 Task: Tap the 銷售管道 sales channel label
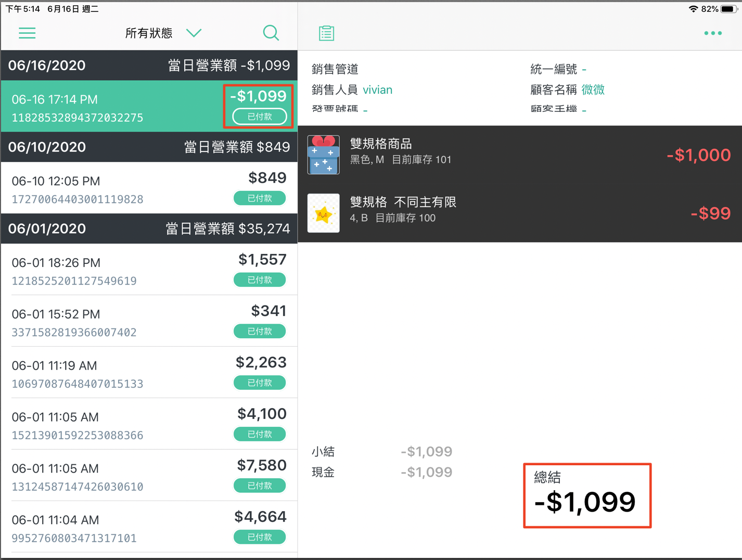[x=335, y=69]
